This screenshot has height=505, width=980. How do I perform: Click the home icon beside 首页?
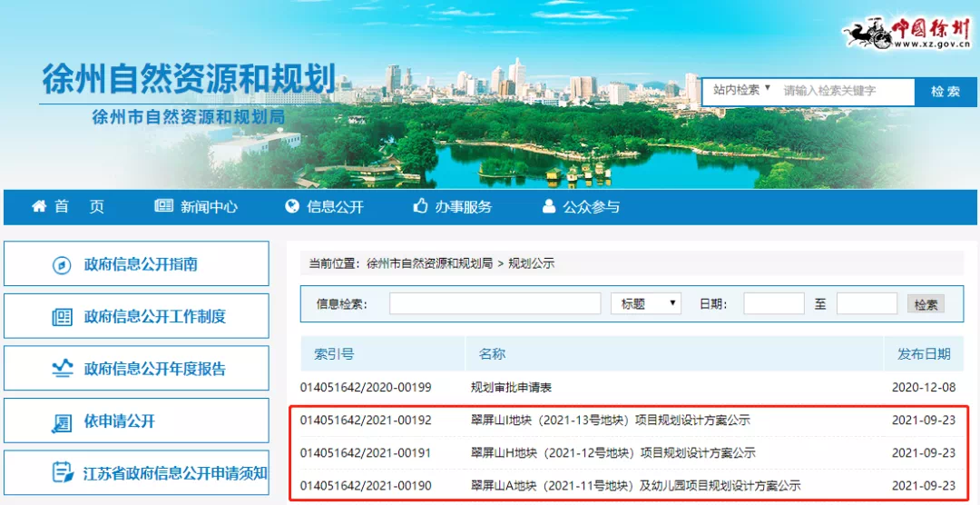pyautogui.click(x=39, y=206)
